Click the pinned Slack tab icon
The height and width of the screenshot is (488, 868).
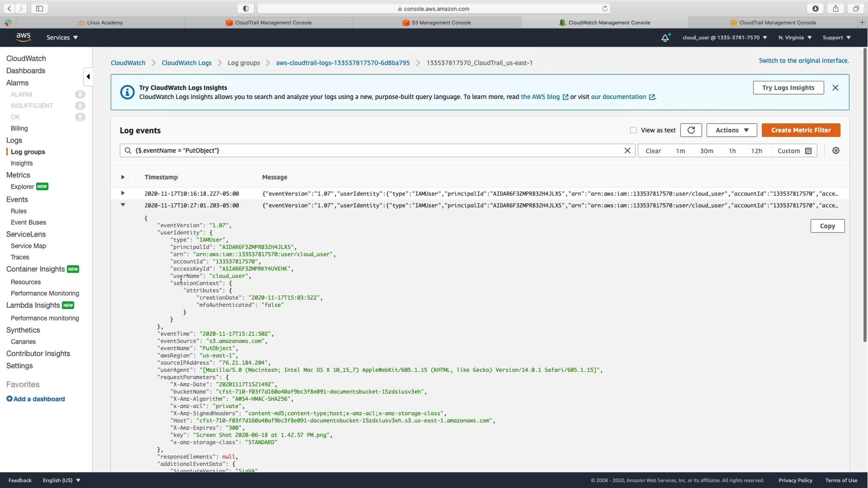click(8, 22)
